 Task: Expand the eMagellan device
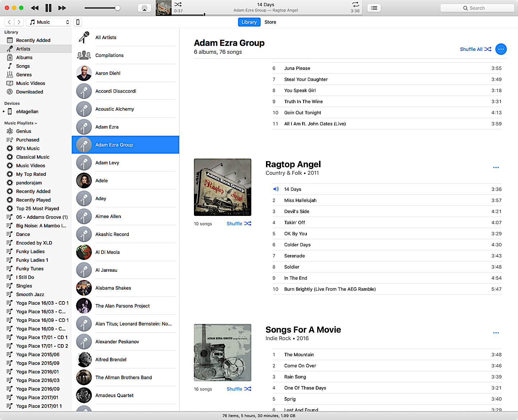point(4,112)
